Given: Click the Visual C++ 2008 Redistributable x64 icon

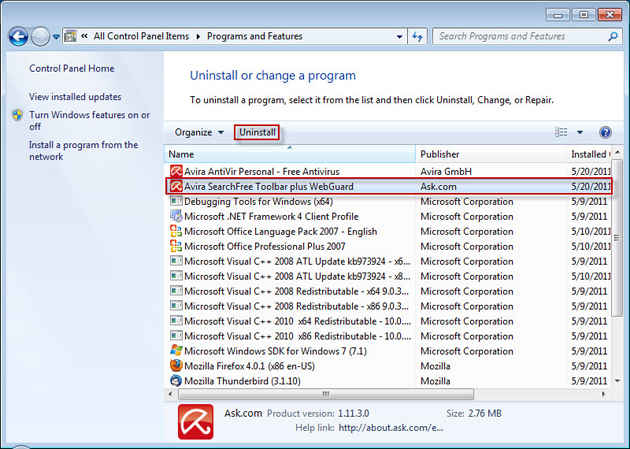Looking at the screenshot, I should pyautogui.click(x=176, y=291).
